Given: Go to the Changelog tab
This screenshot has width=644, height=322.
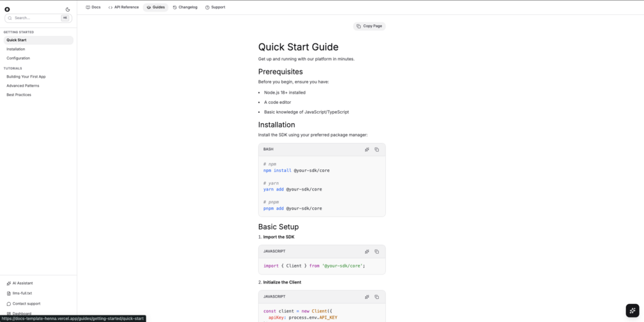Looking at the screenshot, I should [185, 7].
